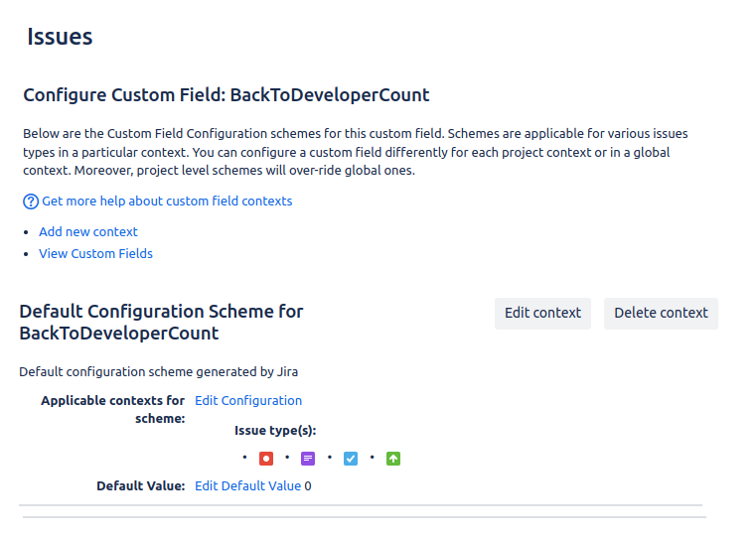Click the default value number 0

(308, 486)
